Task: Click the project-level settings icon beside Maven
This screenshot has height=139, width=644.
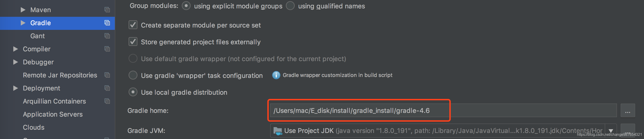Action: pos(107,10)
